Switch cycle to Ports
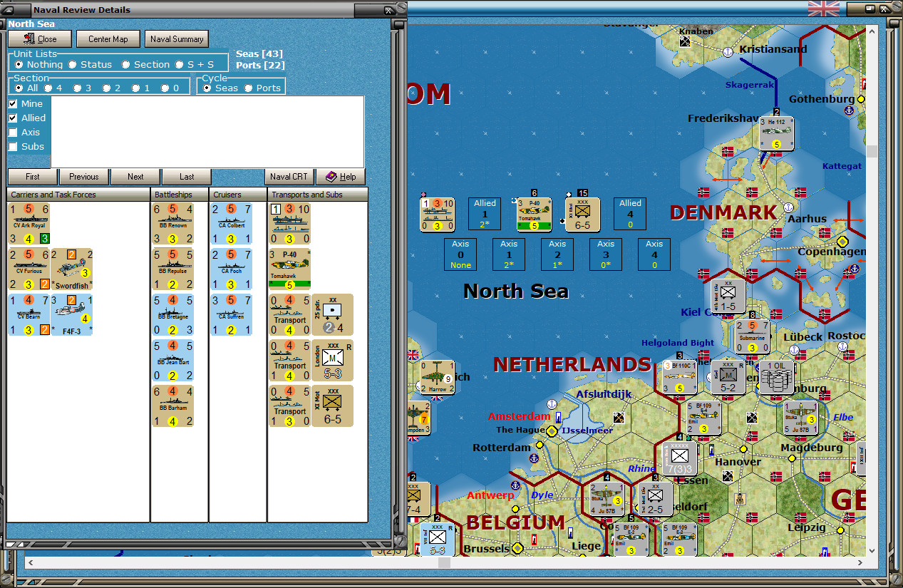 pyautogui.click(x=263, y=88)
